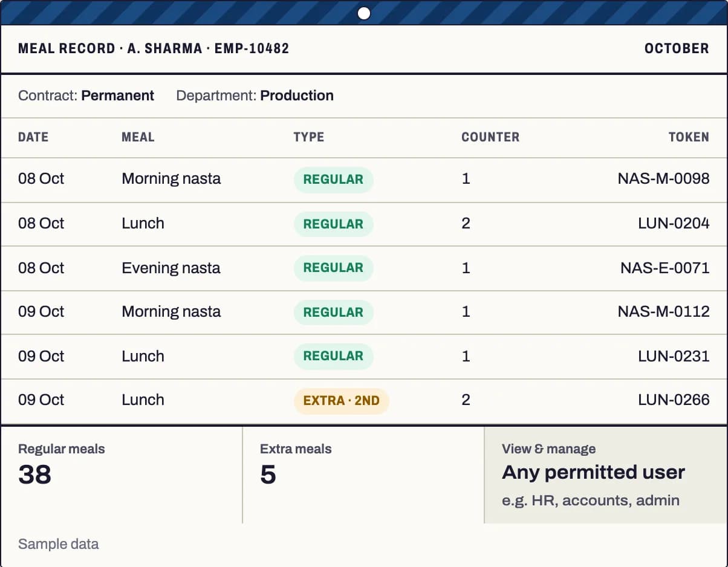This screenshot has height=567, width=728.
Task: Click the COUNTER column header
Action: tap(490, 137)
